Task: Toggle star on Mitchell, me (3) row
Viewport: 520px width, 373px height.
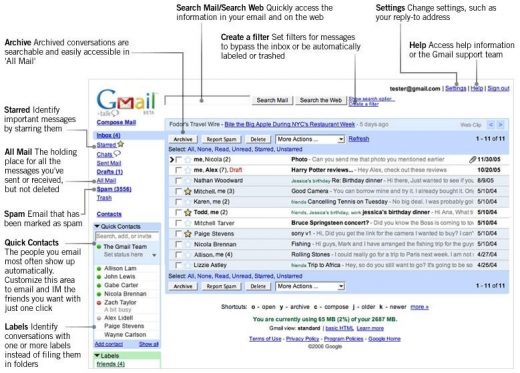Action: tap(188, 191)
